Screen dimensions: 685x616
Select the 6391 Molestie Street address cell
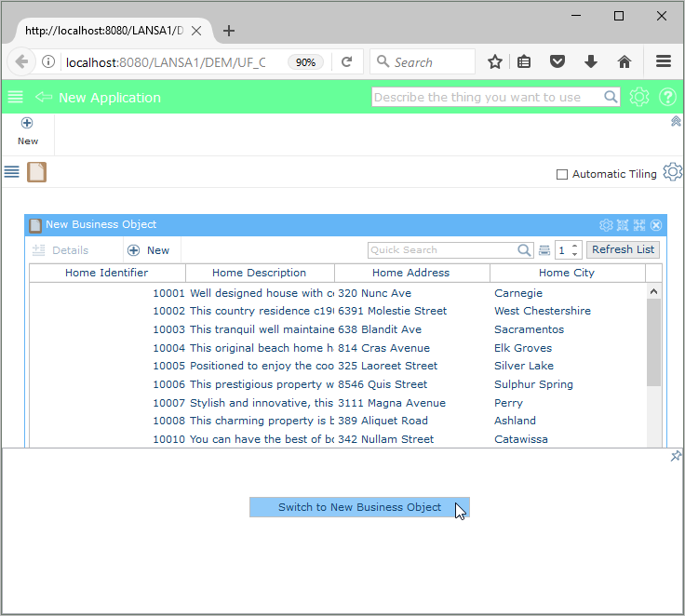tap(393, 311)
